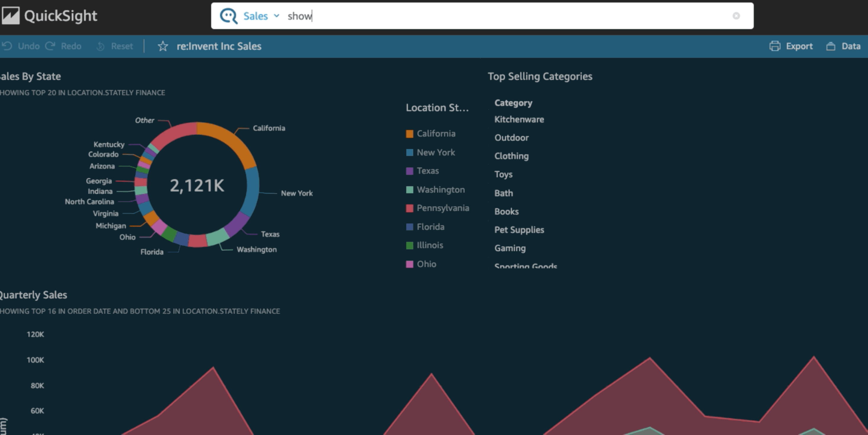
Task: Open the Export menu
Action: point(799,46)
